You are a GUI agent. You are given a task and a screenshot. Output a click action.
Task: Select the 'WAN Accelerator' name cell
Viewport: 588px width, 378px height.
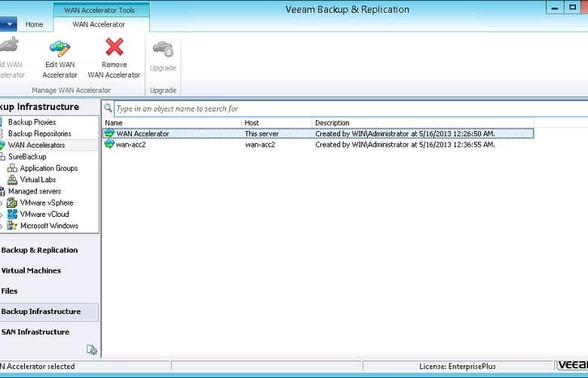click(x=142, y=134)
